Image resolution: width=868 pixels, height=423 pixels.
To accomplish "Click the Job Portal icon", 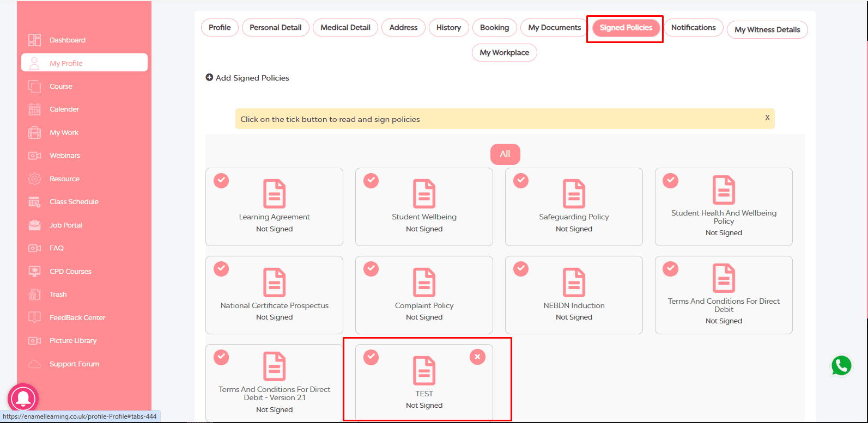I will (x=34, y=225).
